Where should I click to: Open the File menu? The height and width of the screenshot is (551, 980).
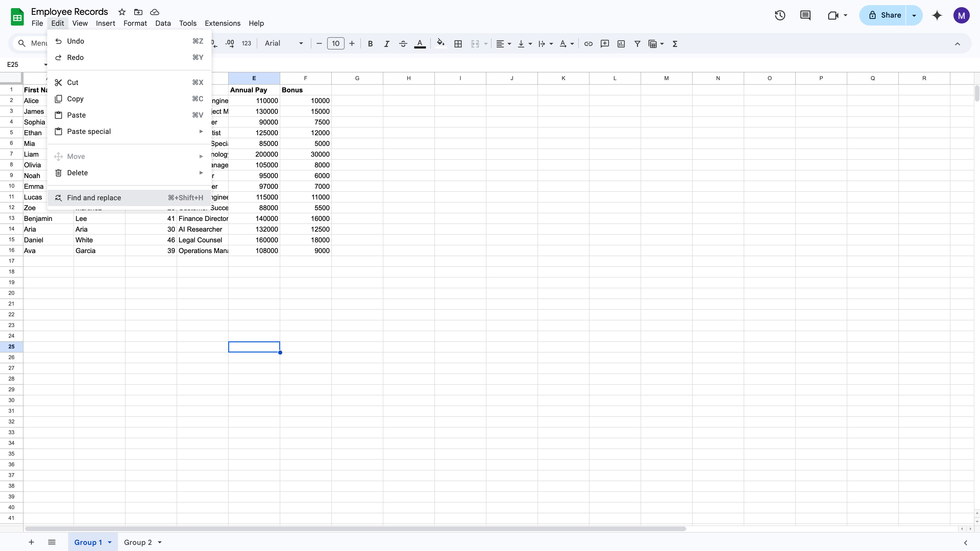37,23
